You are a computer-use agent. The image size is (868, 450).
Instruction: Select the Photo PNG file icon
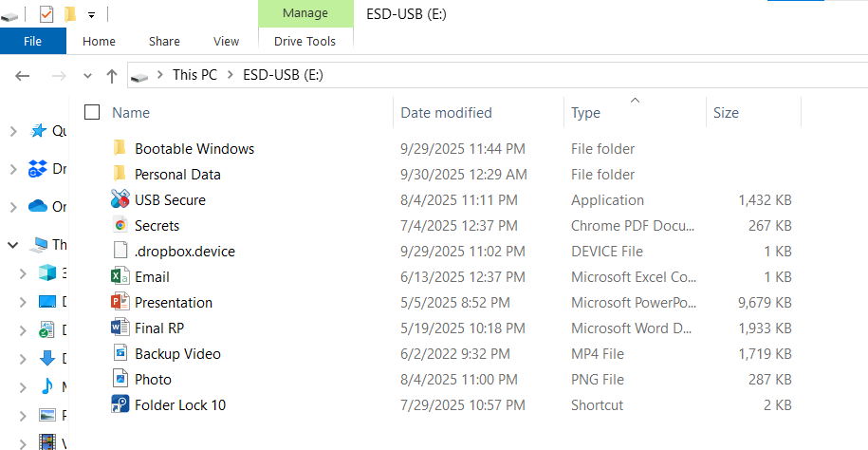pyautogui.click(x=120, y=379)
